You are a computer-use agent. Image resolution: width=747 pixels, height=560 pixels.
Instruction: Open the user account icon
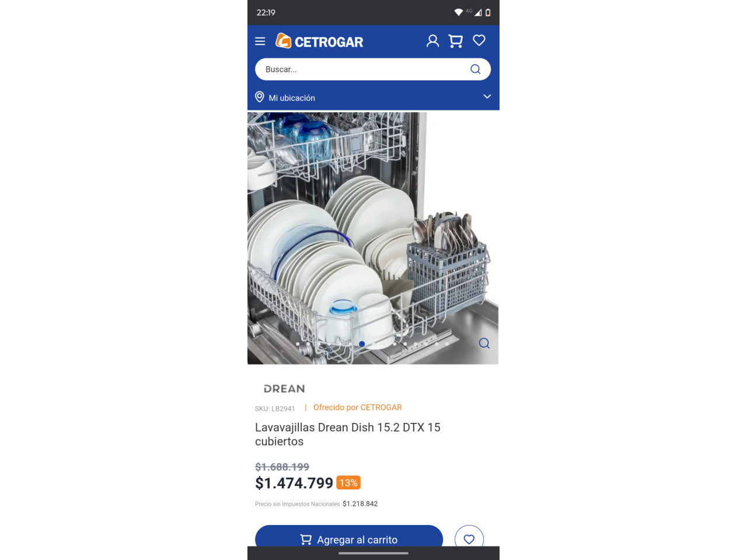[x=432, y=41]
